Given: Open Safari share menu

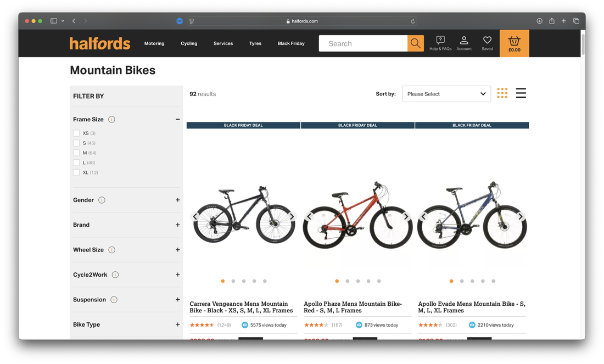Looking at the screenshot, I should point(552,21).
